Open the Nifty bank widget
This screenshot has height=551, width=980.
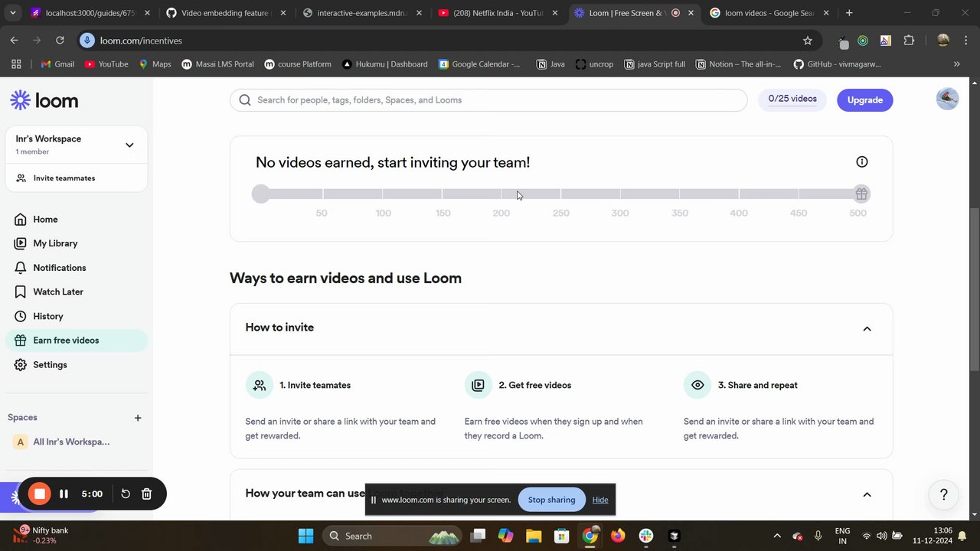coord(40,535)
